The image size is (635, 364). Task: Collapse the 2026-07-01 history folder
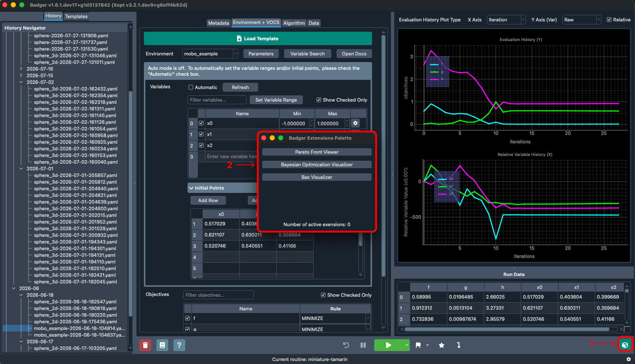tap(21, 169)
